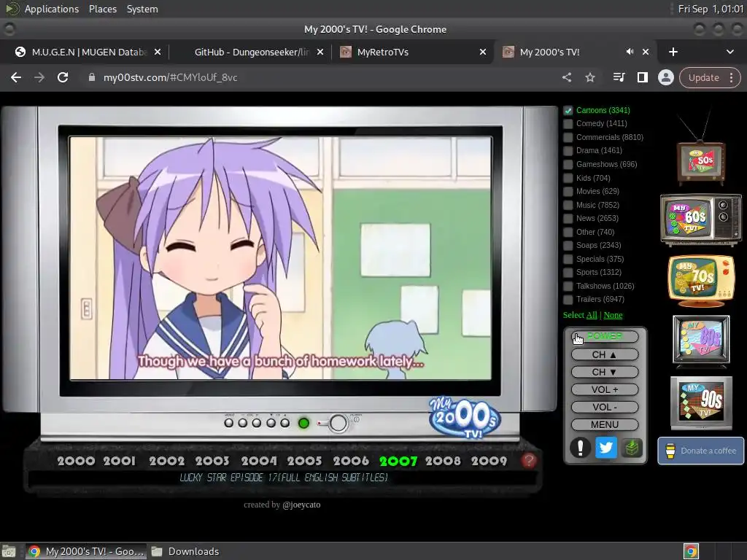747x560 pixels.
Task: Open Chrome media controls icon
Action: coord(619,77)
